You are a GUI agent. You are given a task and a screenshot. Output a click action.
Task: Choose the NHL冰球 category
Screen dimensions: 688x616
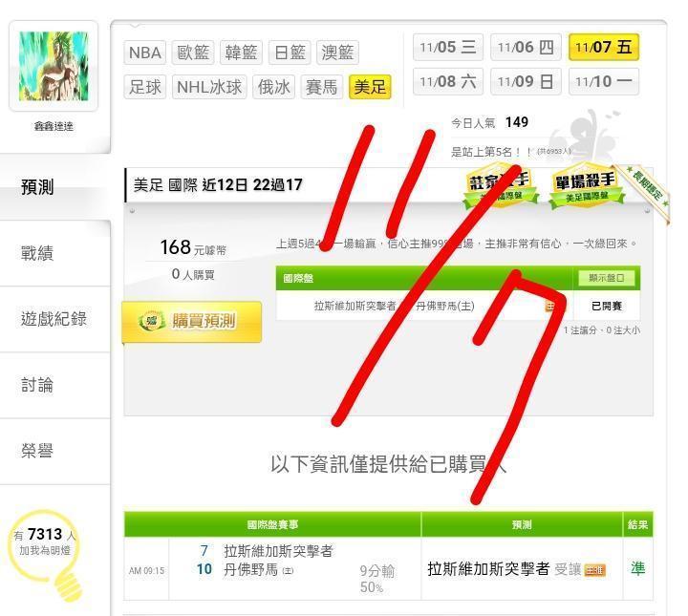[x=209, y=87]
